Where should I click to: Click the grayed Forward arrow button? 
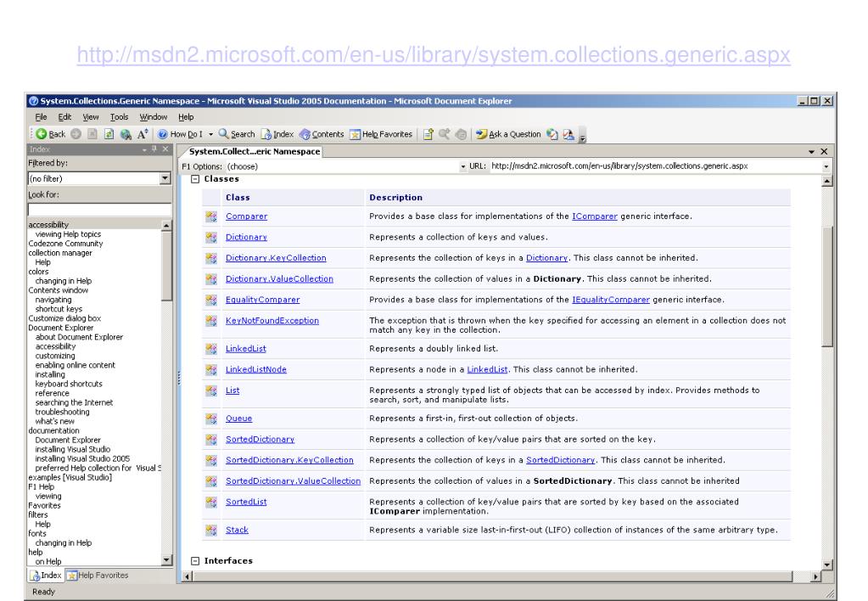pyautogui.click(x=76, y=134)
